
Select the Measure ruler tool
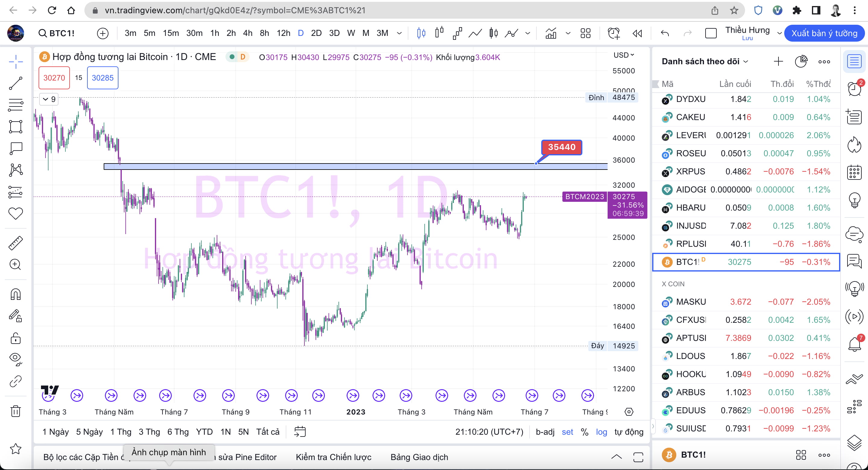click(x=15, y=243)
